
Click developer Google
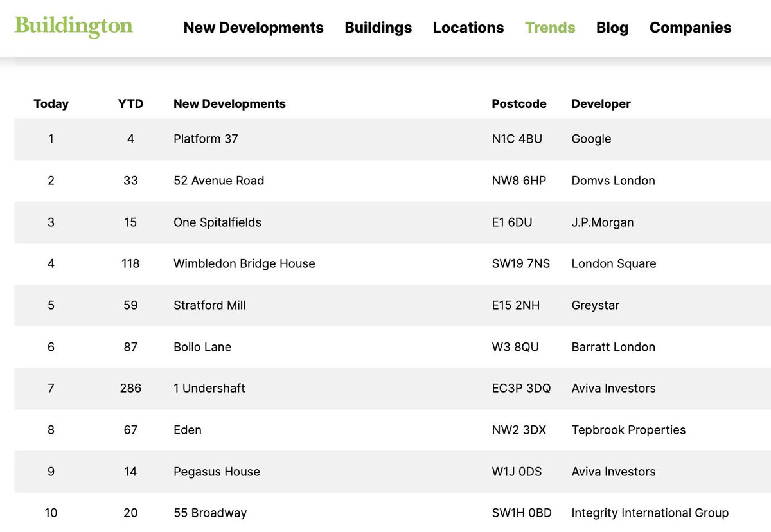coord(591,139)
